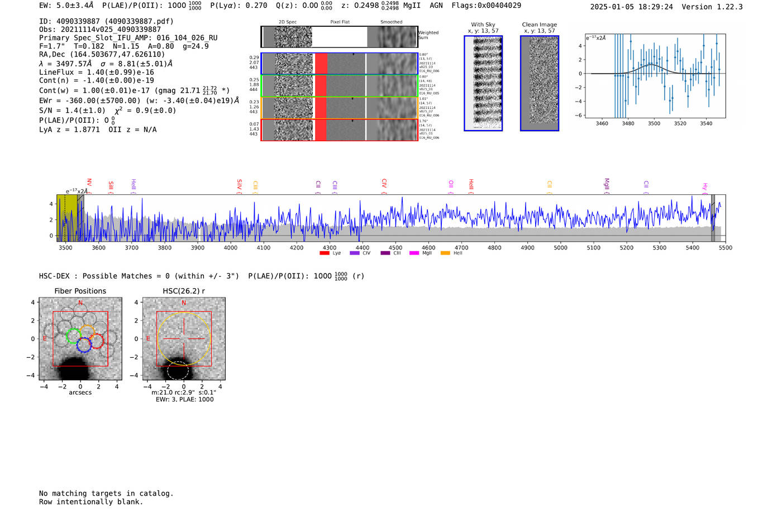Screen dimensions: 782x532
Task: Open the HSC(26.2) r image
Action: [184, 339]
